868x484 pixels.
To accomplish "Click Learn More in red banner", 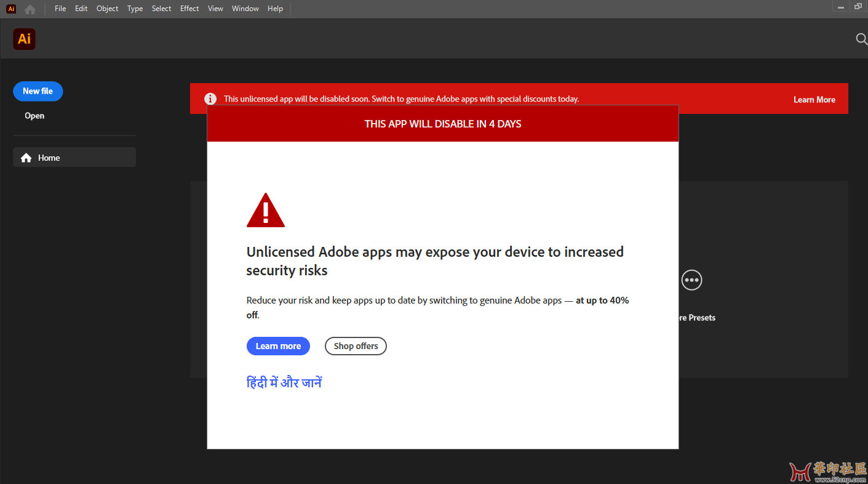I will click(x=814, y=100).
